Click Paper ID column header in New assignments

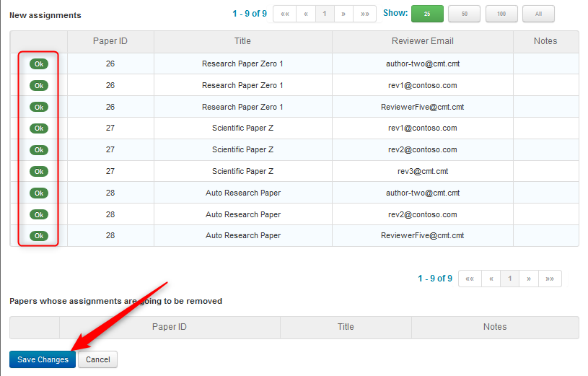coord(110,41)
